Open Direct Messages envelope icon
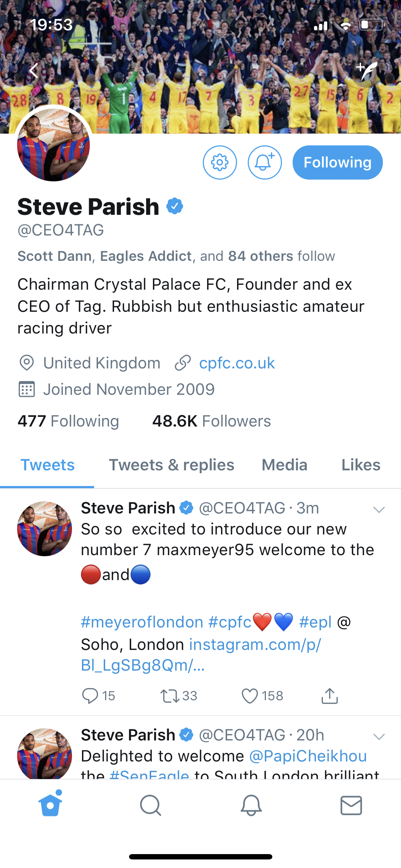401x868 pixels. (351, 805)
